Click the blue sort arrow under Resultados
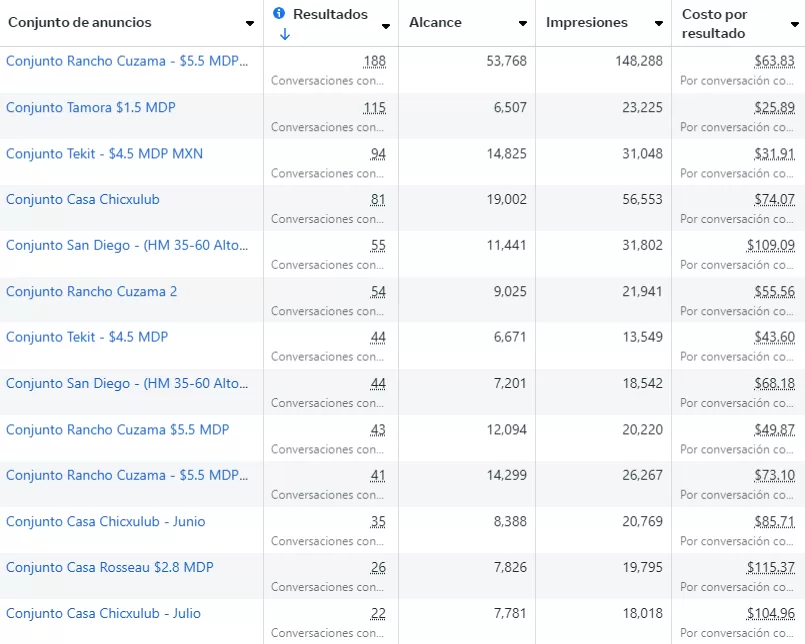Viewport: 805px width, 644px height. click(x=285, y=35)
